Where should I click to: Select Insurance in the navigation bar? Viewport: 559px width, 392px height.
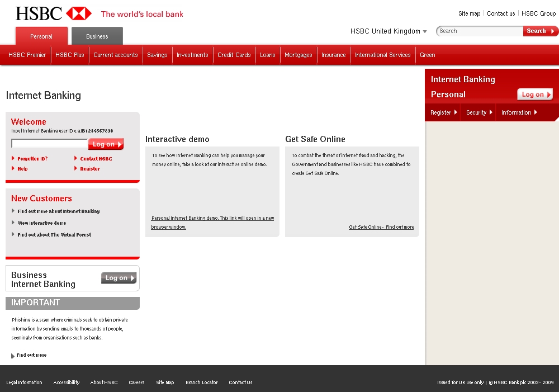[x=334, y=55]
